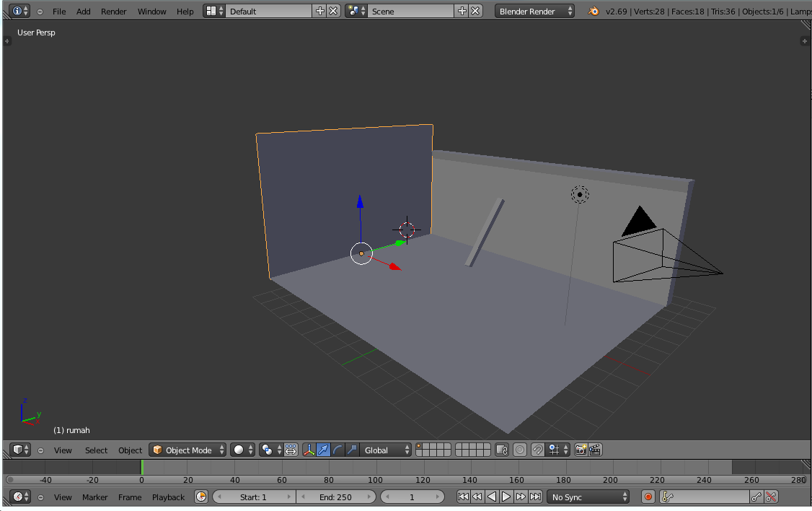Image resolution: width=812 pixels, height=511 pixels.
Task: Click the End: 250 frame field
Action: point(335,497)
